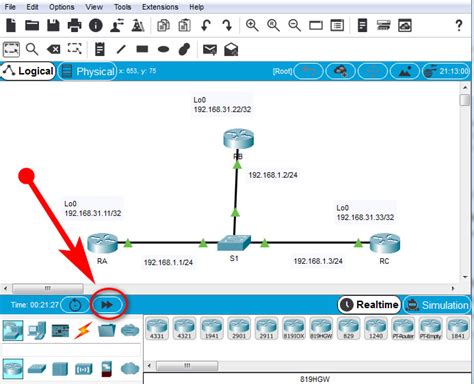Switch to Realtime mode

pyautogui.click(x=369, y=305)
